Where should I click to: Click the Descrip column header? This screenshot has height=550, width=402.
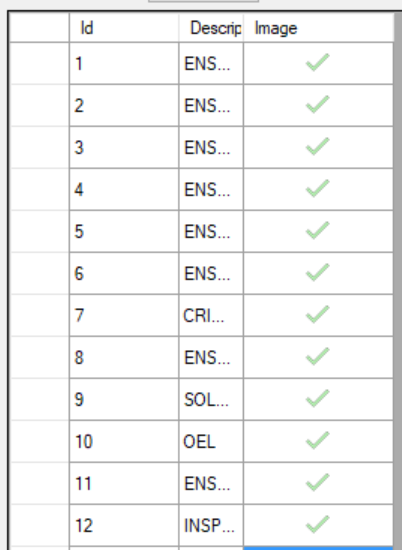[211, 28]
